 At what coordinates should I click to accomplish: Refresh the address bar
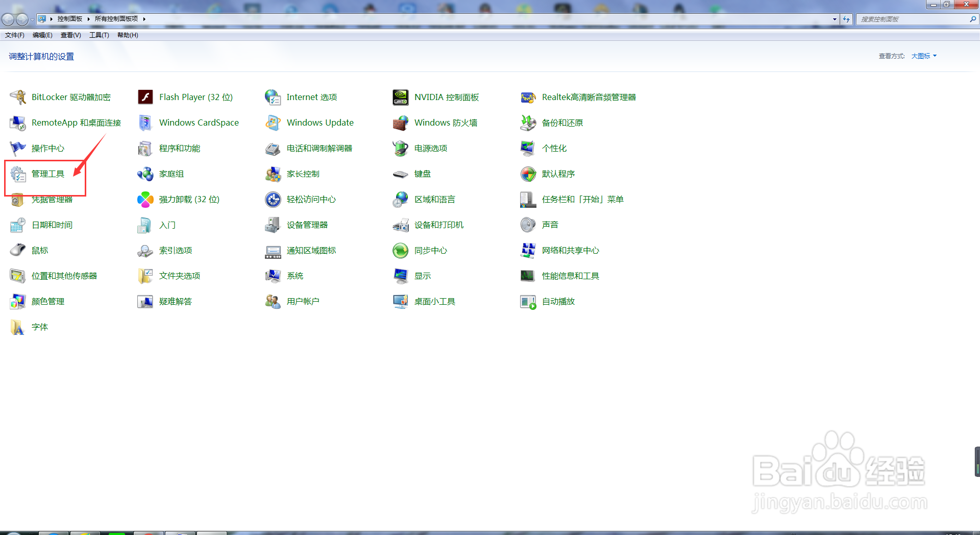click(846, 19)
